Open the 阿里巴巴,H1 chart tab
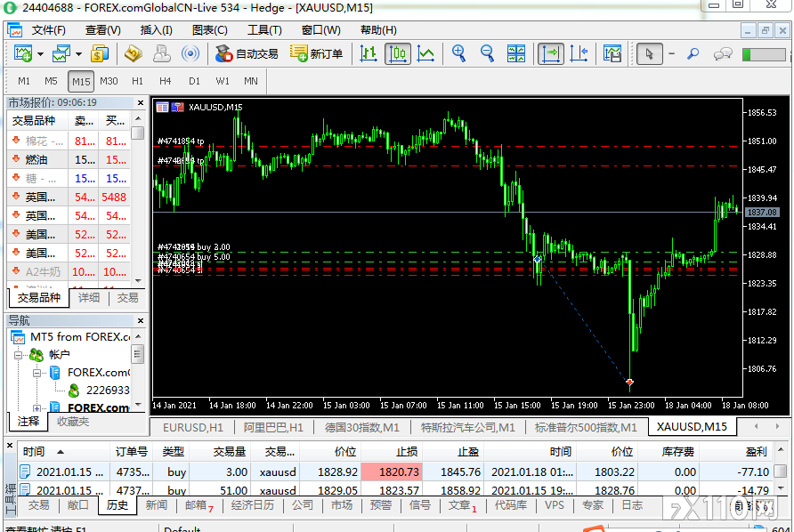 point(273,428)
